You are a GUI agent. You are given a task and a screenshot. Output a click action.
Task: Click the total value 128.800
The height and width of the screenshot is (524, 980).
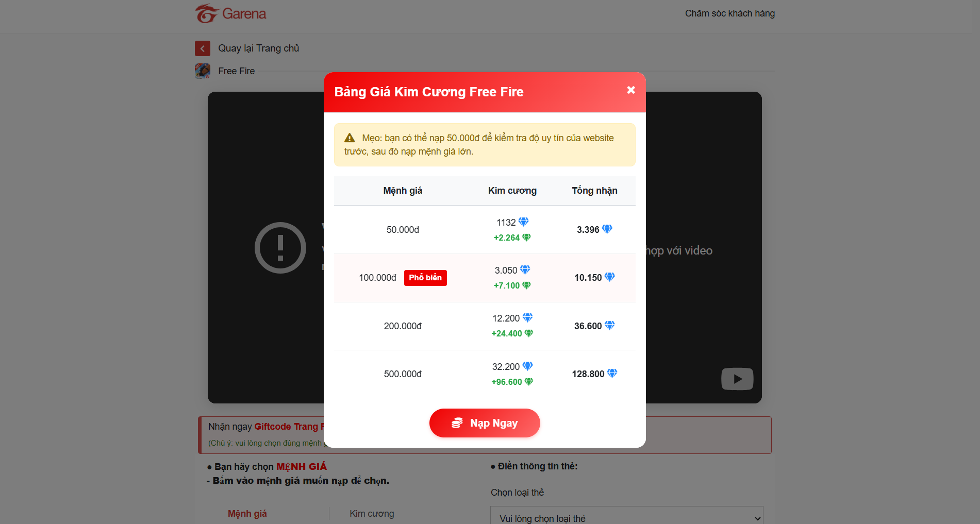click(588, 374)
